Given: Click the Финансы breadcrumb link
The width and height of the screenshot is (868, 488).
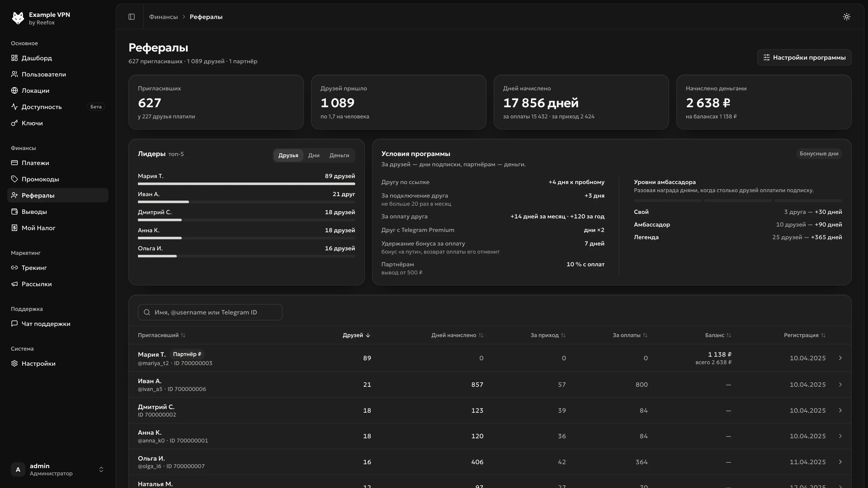Looking at the screenshot, I should tap(163, 17).
